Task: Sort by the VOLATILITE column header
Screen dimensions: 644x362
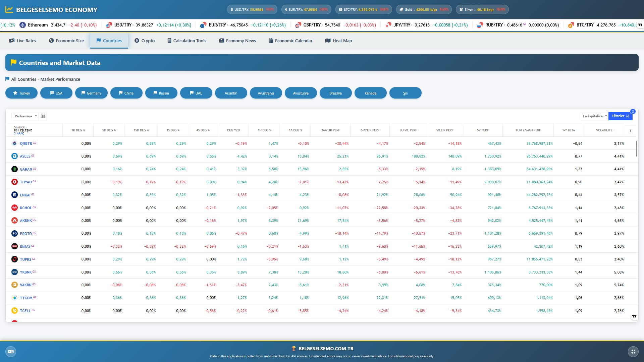Action: coord(604,130)
